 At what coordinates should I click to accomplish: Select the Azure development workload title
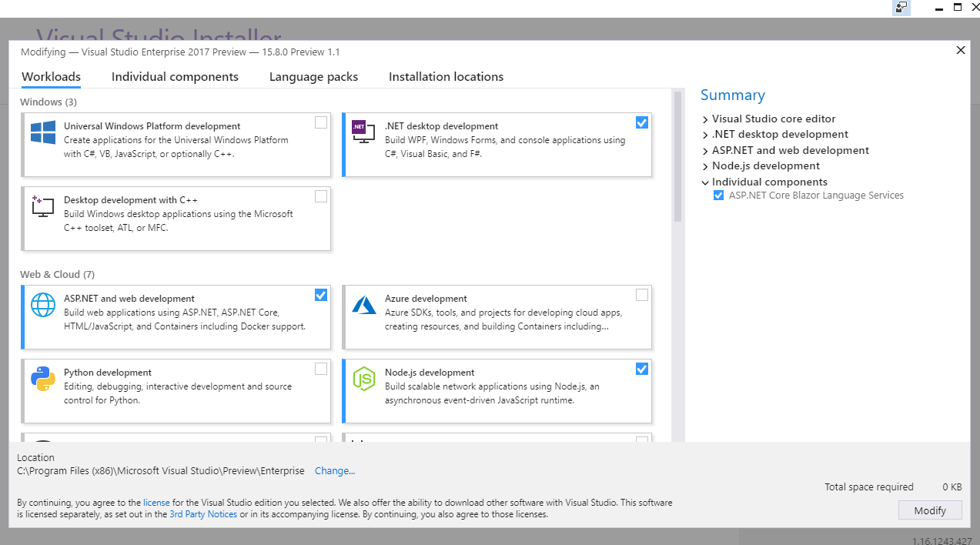[426, 299]
